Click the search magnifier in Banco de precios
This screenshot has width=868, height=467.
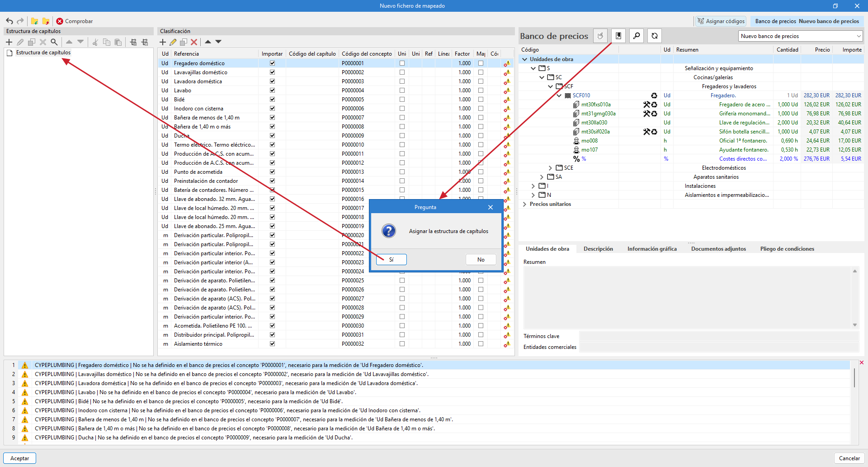tap(637, 36)
